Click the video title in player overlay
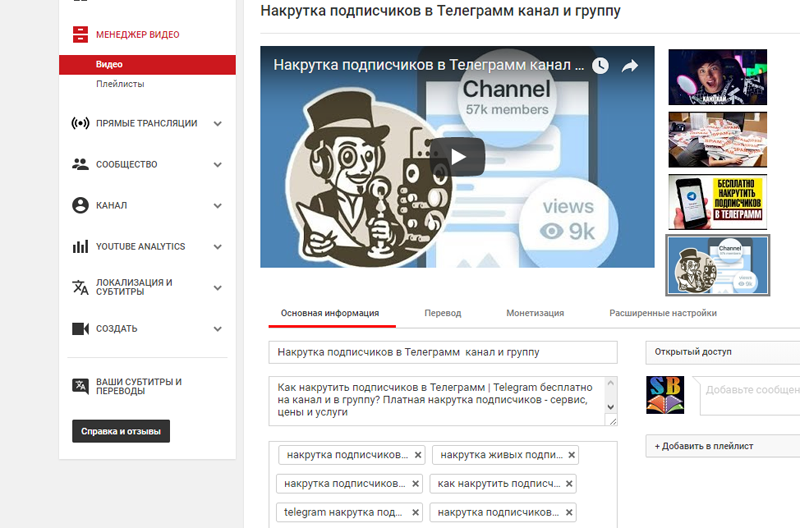This screenshot has width=800, height=528. 429,65
